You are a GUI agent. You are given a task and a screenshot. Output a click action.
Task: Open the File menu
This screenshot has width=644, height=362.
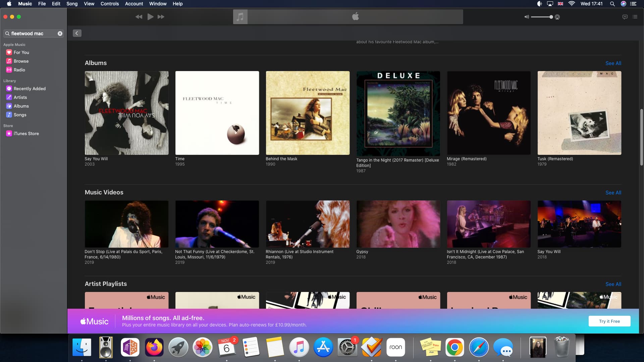[42, 4]
